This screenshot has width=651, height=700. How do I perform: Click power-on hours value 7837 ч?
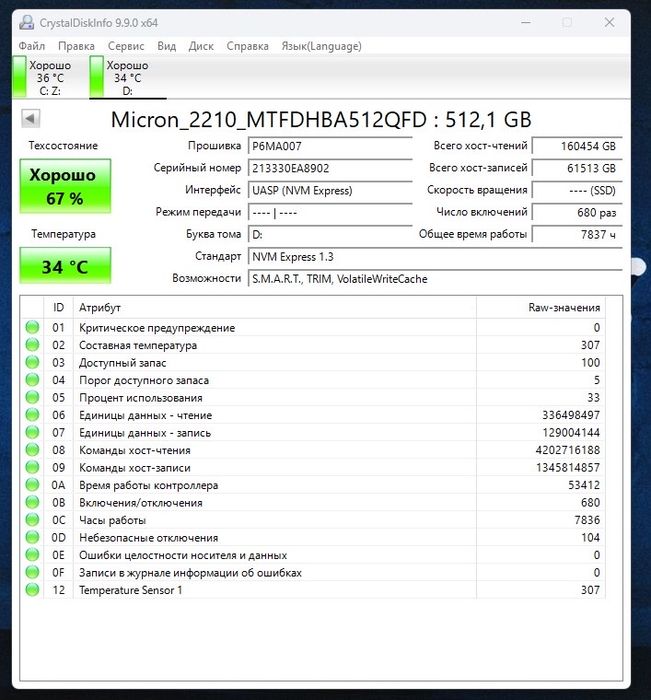pyautogui.click(x=577, y=234)
